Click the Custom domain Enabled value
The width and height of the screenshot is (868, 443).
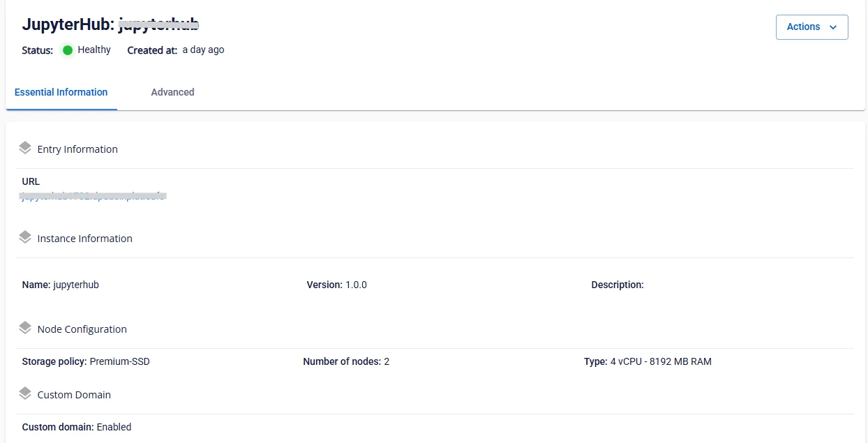tap(114, 427)
